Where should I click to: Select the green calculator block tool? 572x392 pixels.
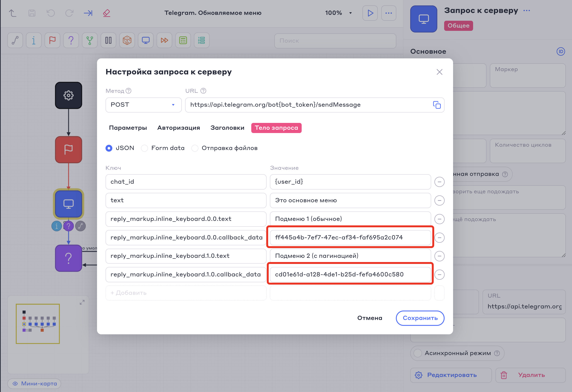[x=183, y=40]
